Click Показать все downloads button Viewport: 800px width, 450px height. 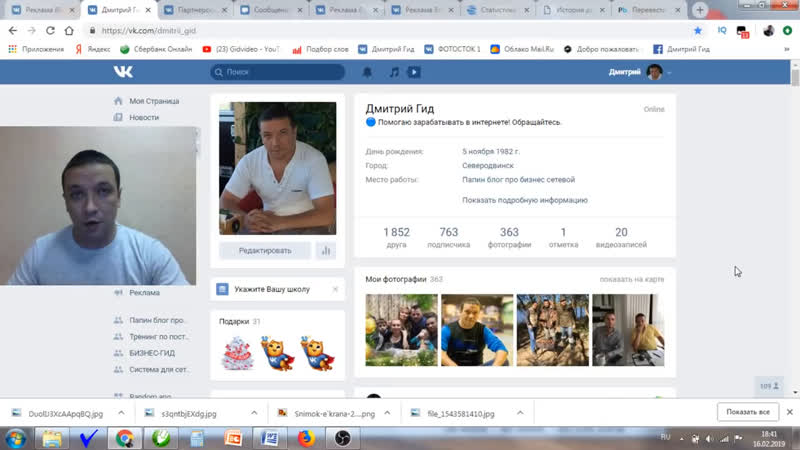pyautogui.click(x=748, y=412)
